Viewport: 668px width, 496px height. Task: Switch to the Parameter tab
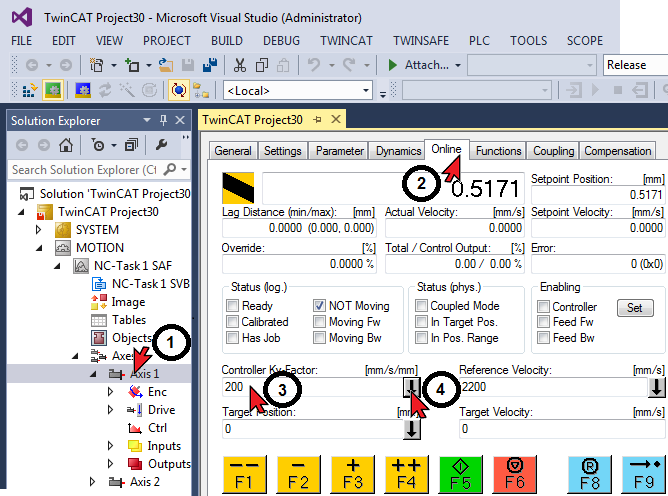(x=340, y=151)
